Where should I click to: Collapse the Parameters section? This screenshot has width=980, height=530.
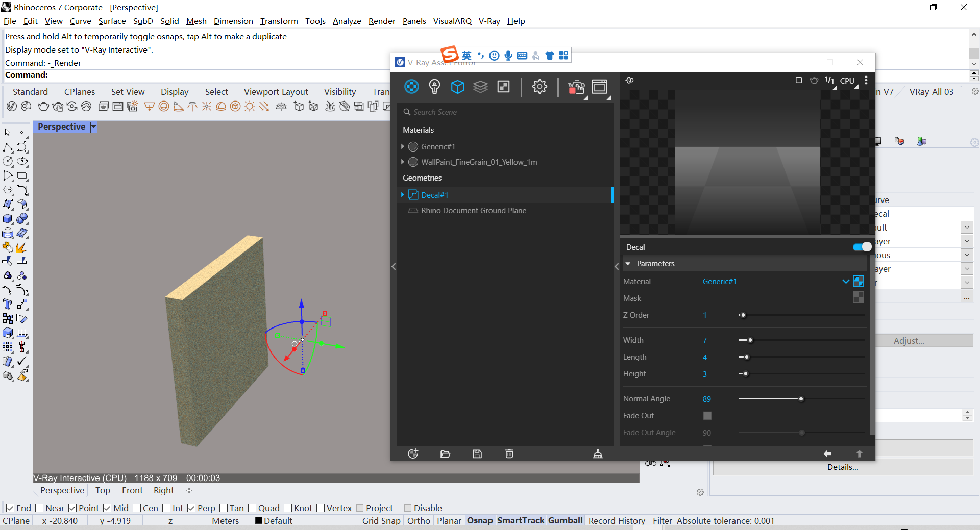click(628, 264)
